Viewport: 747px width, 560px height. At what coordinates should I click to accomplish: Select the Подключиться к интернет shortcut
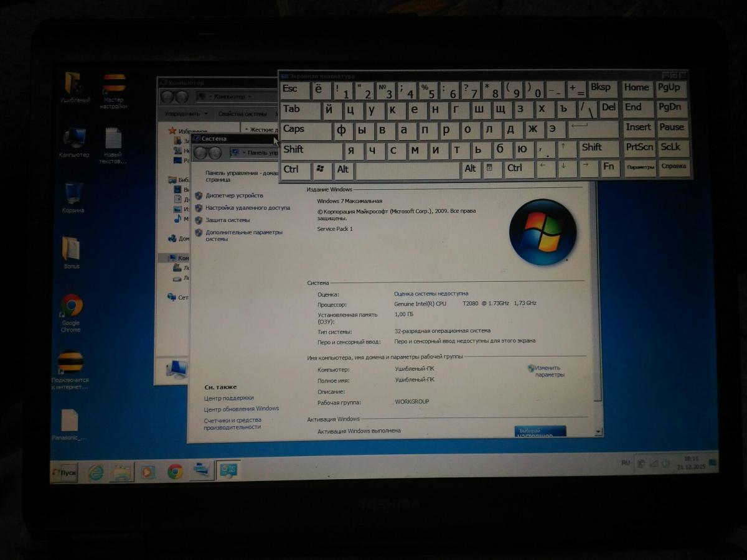pyautogui.click(x=70, y=370)
